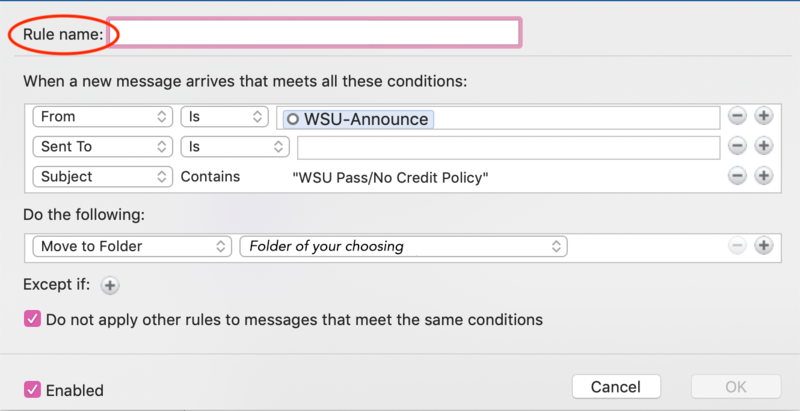This screenshot has height=411, width=800.
Task: Choose a folder from Folder of your choosing
Action: tap(403, 246)
